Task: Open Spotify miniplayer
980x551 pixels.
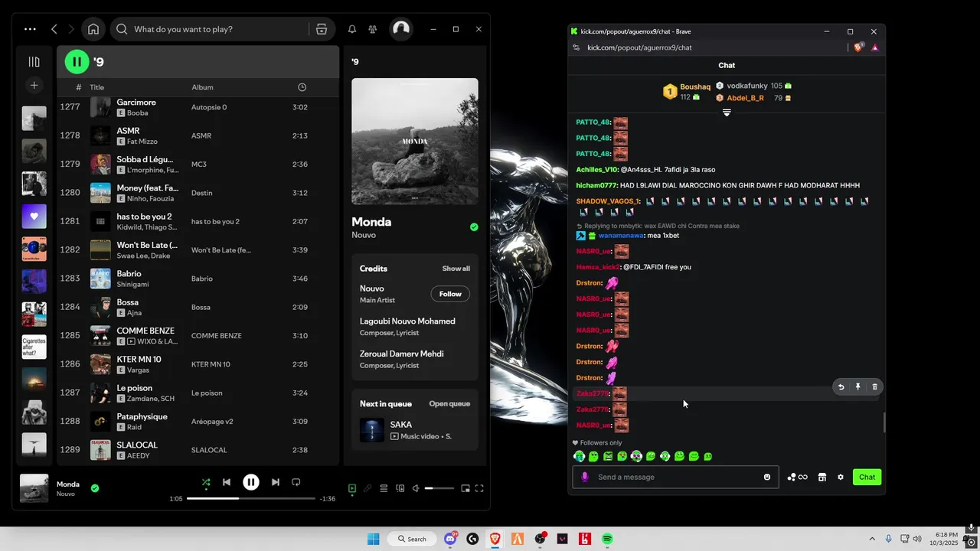Action: [465, 488]
